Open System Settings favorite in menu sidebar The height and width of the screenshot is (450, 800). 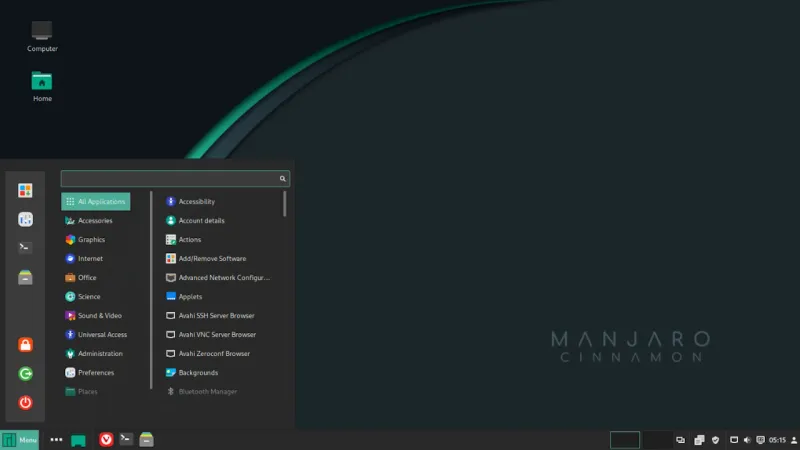[x=25, y=219]
